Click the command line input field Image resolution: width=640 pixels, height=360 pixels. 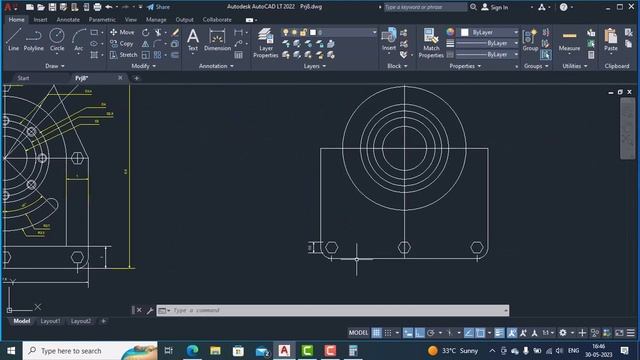pos(333,311)
